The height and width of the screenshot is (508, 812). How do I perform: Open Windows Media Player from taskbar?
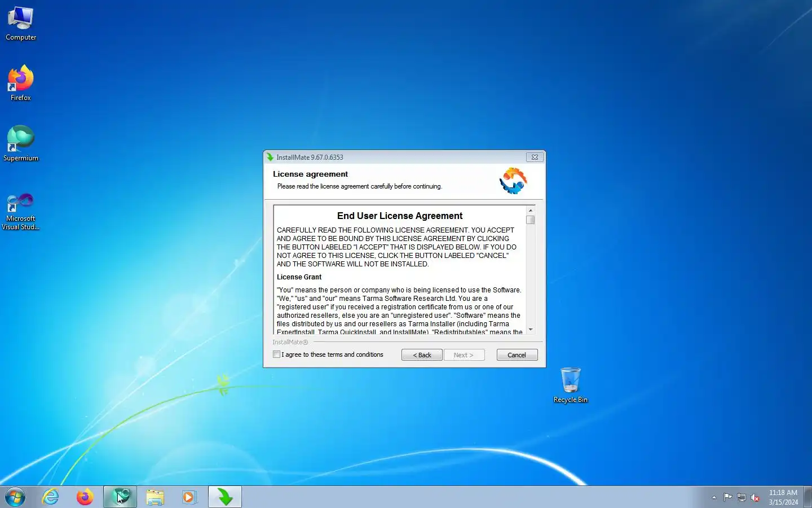click(189, 497)
